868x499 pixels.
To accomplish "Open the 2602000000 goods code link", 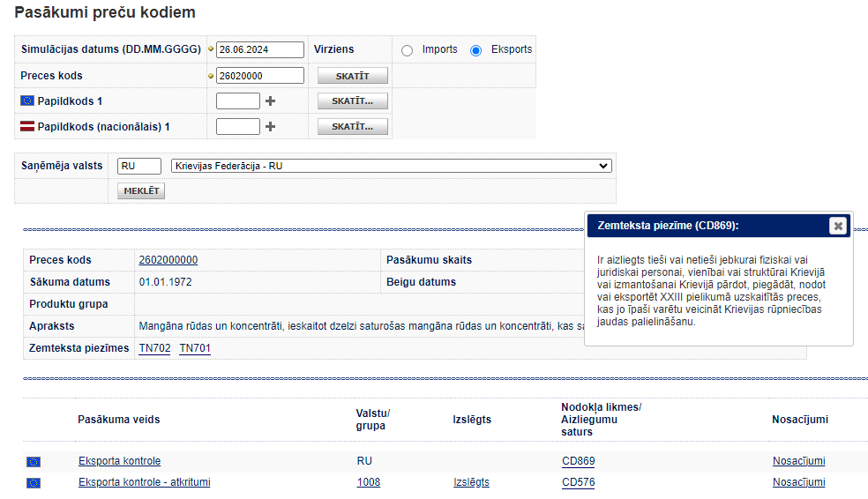I will pos(168,260).
